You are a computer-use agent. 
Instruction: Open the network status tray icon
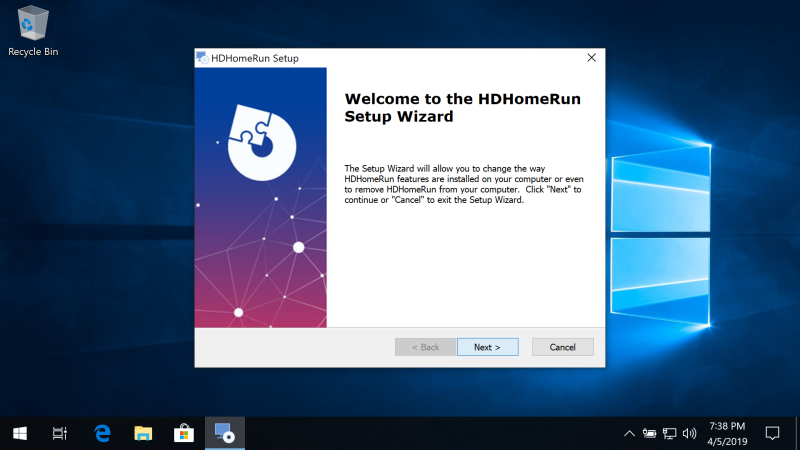tap(669, 434)
